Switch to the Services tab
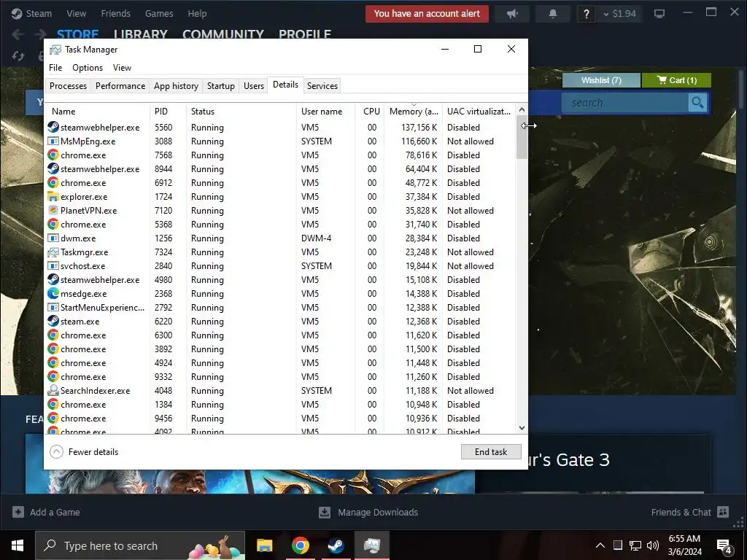 [x=322, y=86]
